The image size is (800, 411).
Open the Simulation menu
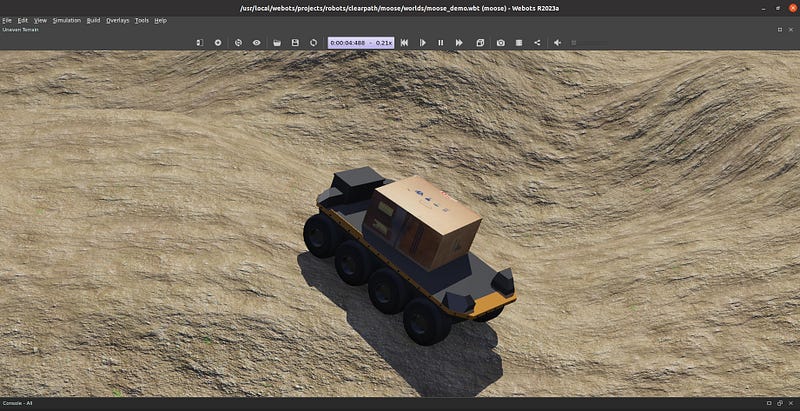pos(67,20)
